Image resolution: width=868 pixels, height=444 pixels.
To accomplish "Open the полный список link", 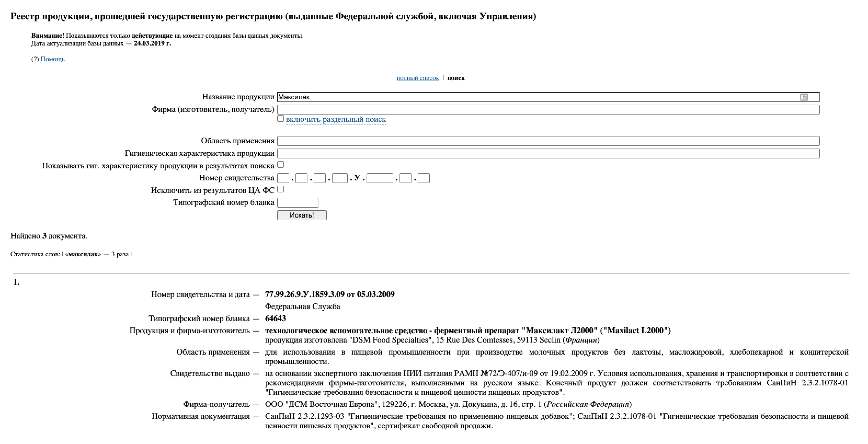I will [x=418, y=78].
